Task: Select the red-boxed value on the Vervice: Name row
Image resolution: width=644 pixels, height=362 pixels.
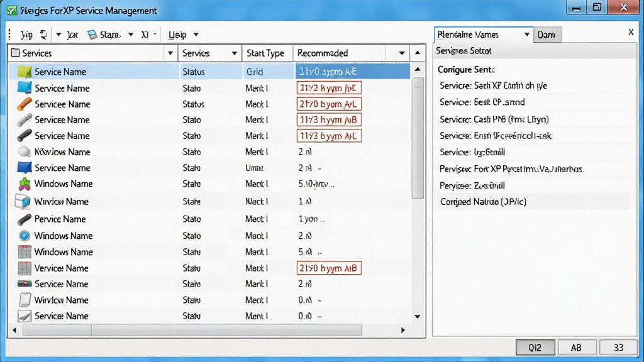Action: (x=329, y=268)
